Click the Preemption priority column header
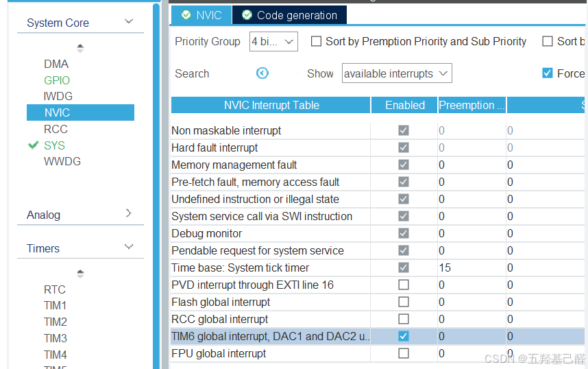 [472, 105]
